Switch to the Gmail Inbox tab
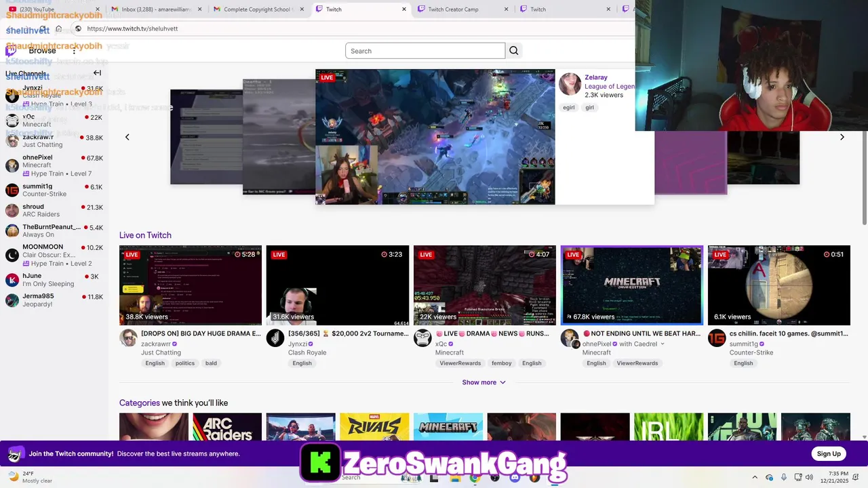Image resolution: width=868 pixels, height=488 pixels. (x=156, y=9)
